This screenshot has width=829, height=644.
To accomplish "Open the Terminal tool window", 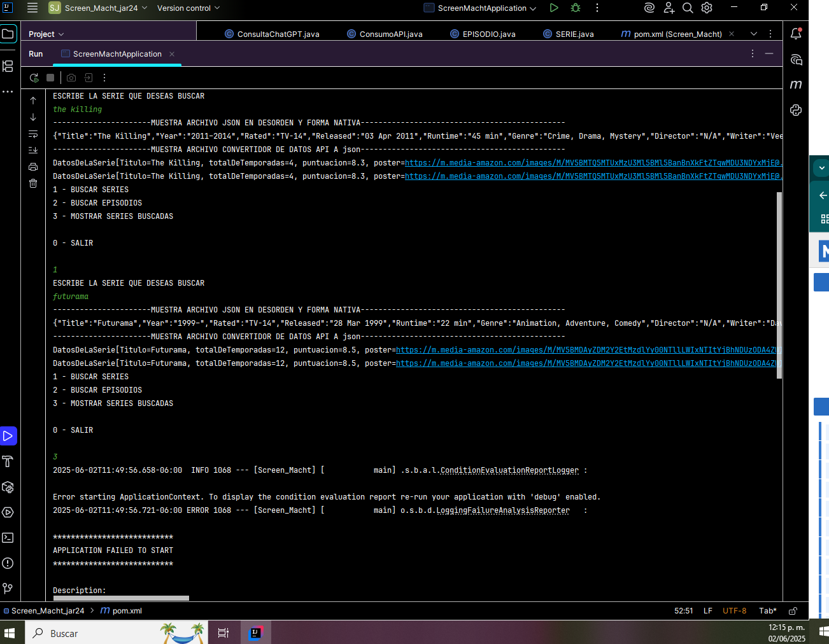I will point(8,538).
